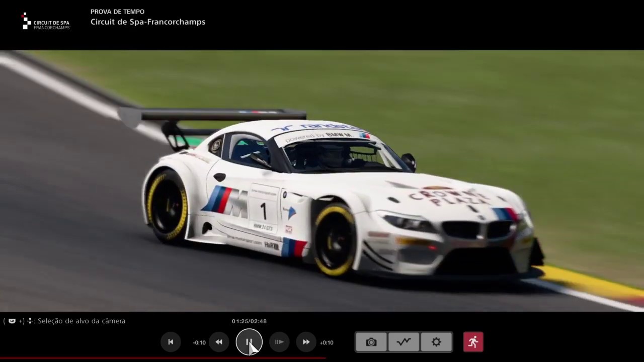Step forward in slow motion
644x362 pixels.
pyautogui.click(x=279, y=342)
